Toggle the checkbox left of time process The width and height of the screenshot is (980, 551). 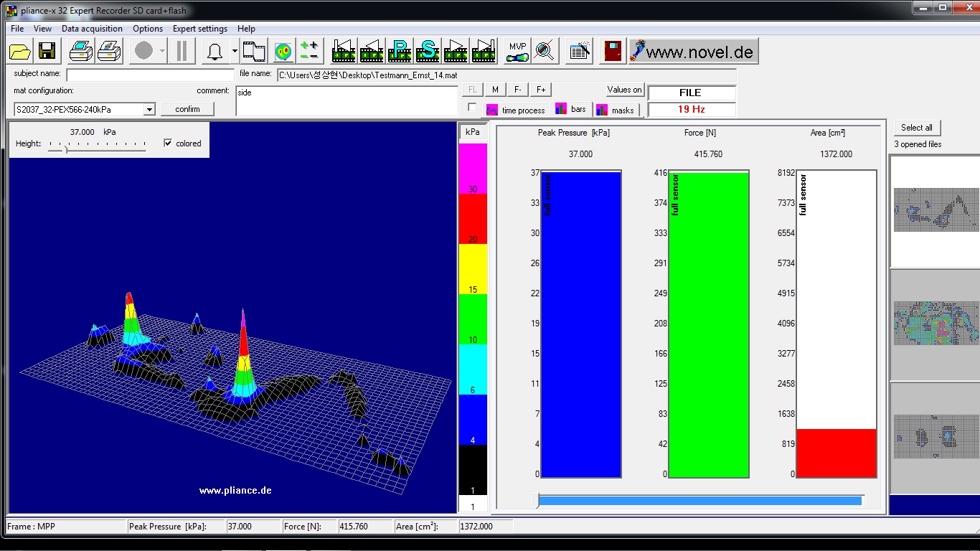coord(471,108)
